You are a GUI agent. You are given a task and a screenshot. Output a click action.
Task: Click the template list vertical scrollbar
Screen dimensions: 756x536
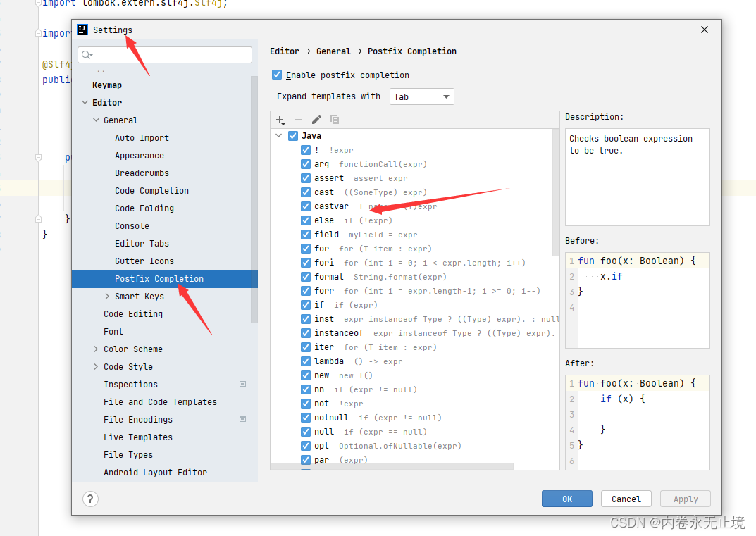555,192
